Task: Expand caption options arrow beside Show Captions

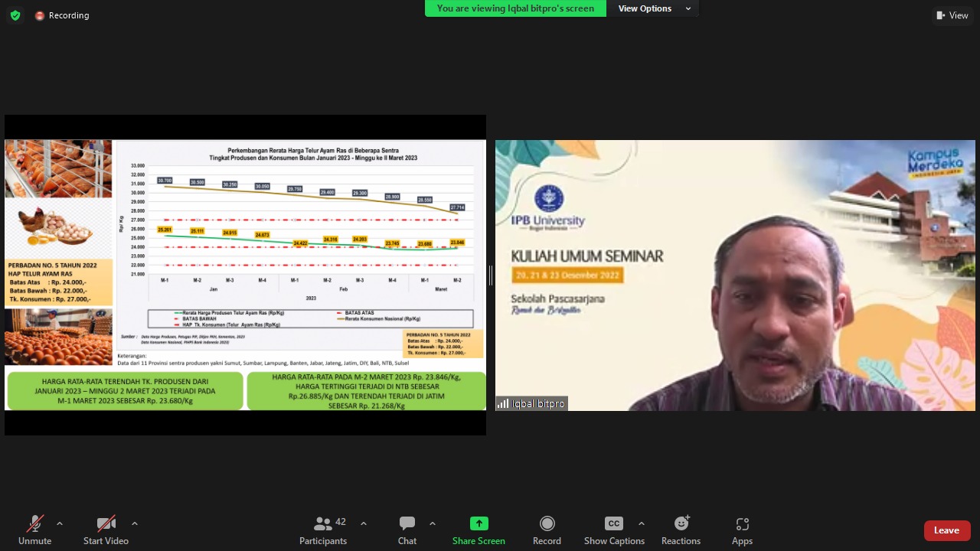Action: point(641,523)
